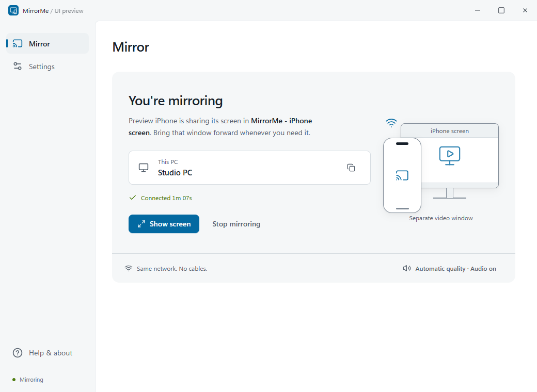Stop mirroring the iPhone
Viewport: 537px width, 392px height.
coord(236,224)
